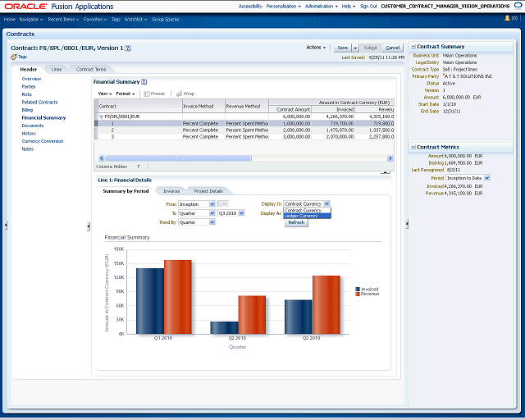
Task: Open the Help menu
Action: [x=349, y=6]
